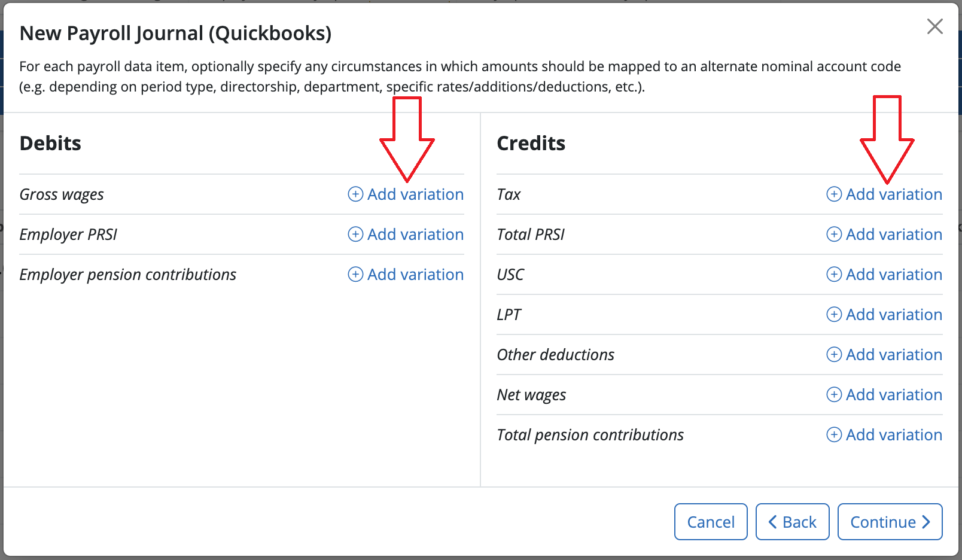962x560 pixels.
Task: Click the Back button
Action: click(x=792, y=521)
